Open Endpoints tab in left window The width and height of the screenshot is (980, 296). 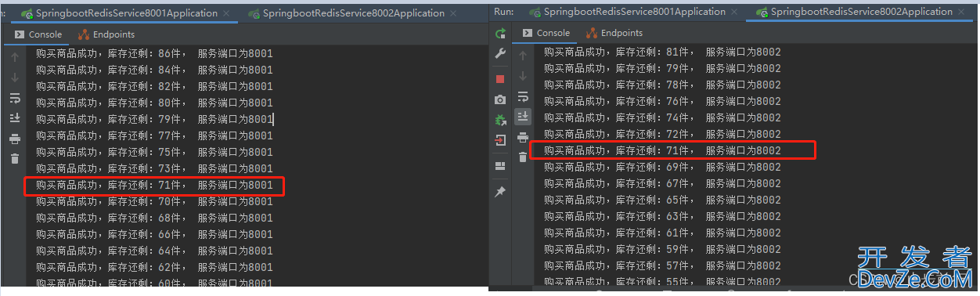point(107,34)
